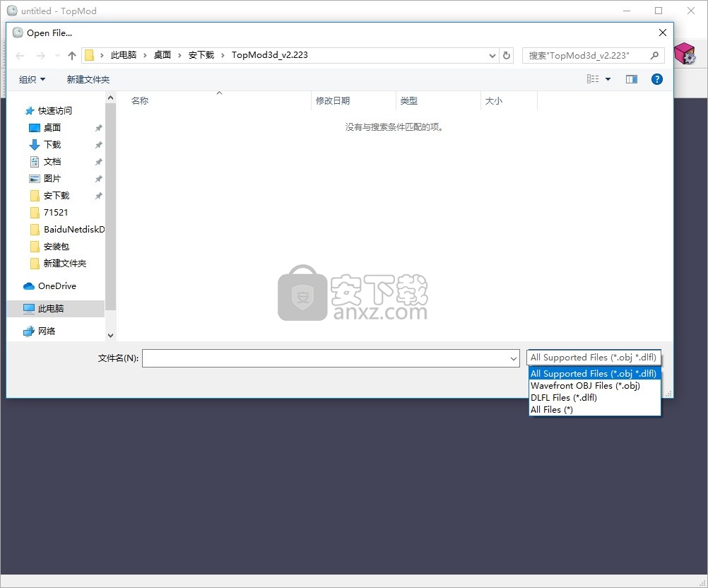Open 下载 in quick access
Image resolution: width=708 pixels, height=588 pixels.
coord(52,144)
